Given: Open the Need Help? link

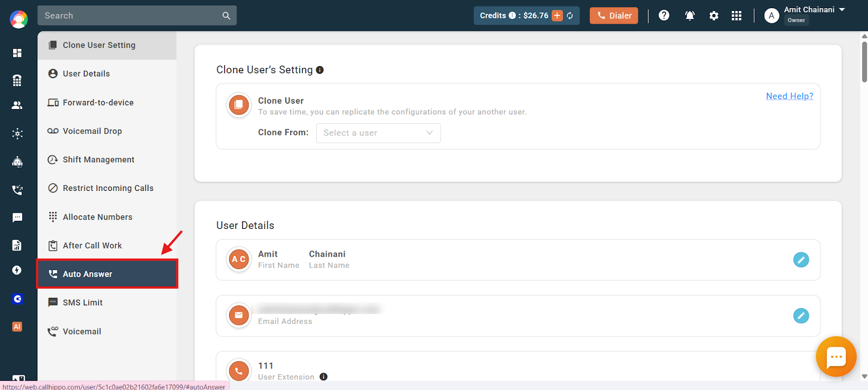Looking at the screenshot, I should coord(789,96).
